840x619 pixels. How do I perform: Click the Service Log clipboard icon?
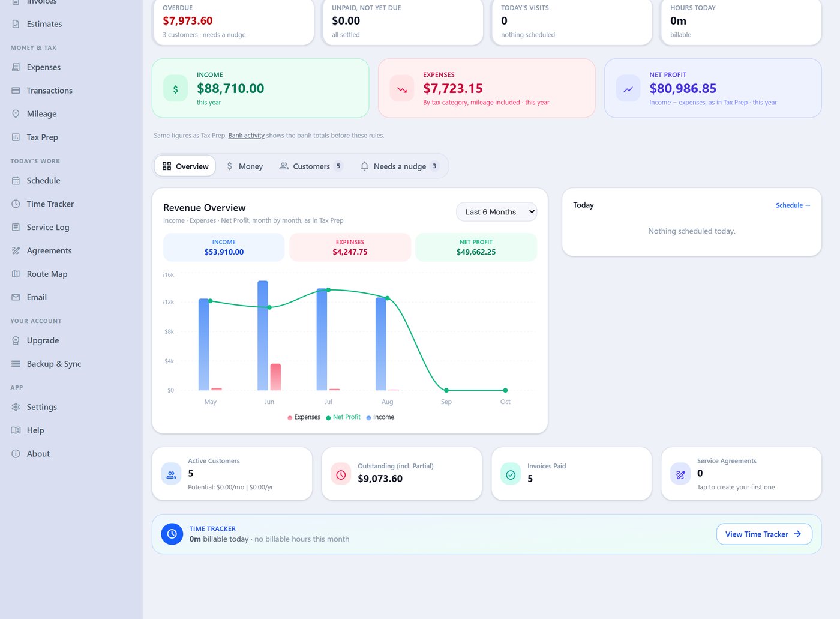click(16, 228)
